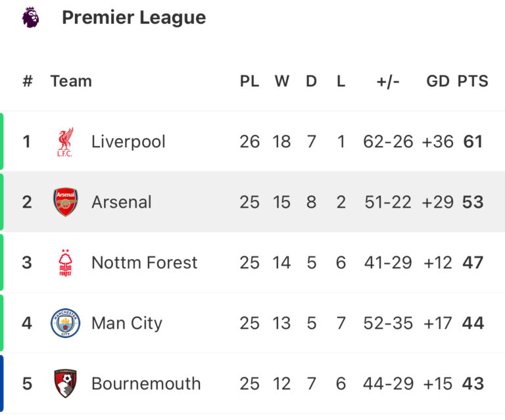Click the Liverpool club crest
The height and width of the screenshot is (420, 505).
65,142
